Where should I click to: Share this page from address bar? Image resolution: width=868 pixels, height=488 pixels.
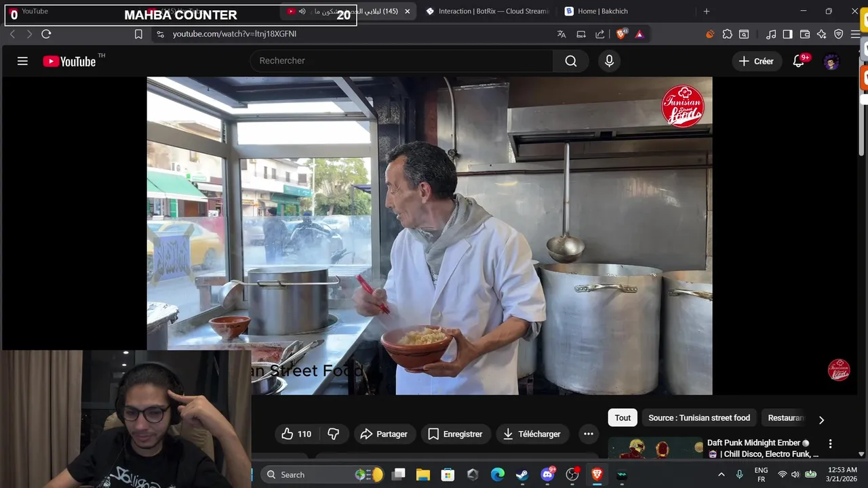point(600,34)
